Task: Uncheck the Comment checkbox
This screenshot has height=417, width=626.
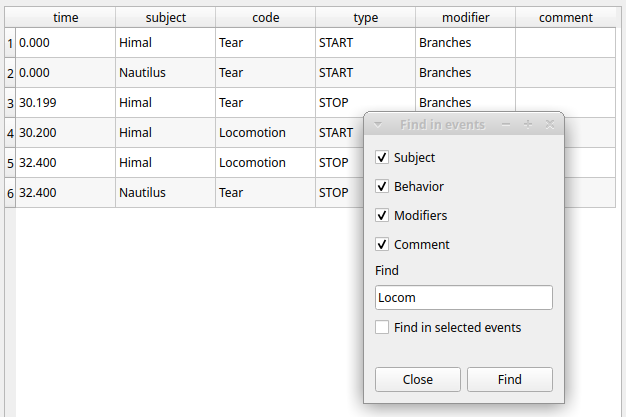Action: (382, 244)
